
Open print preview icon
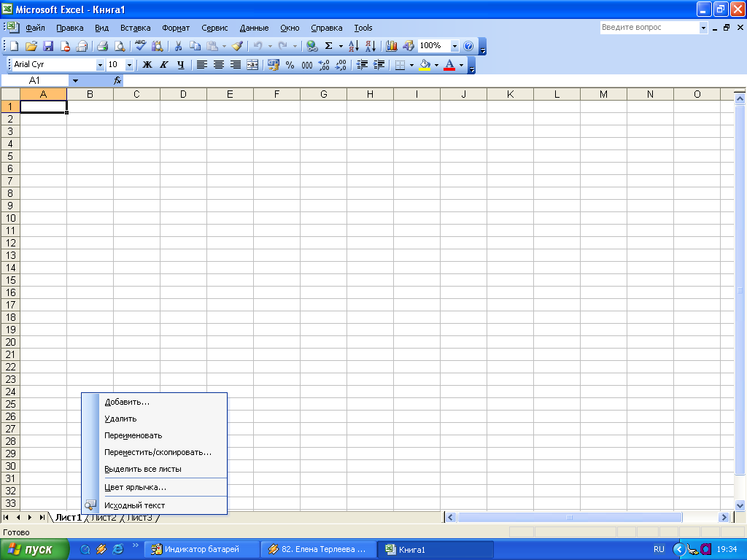tap(120, 46)
